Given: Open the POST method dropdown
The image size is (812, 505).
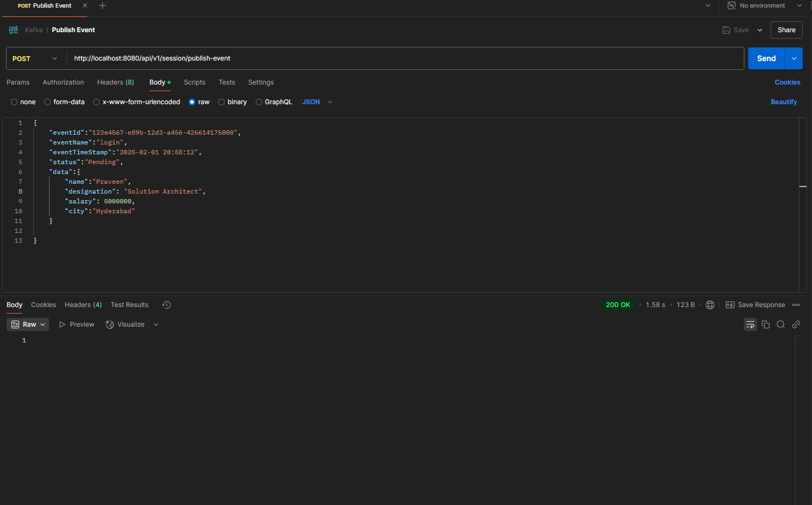Looking at the screenshot, I should pyautogui.click(x=35, y=58).
